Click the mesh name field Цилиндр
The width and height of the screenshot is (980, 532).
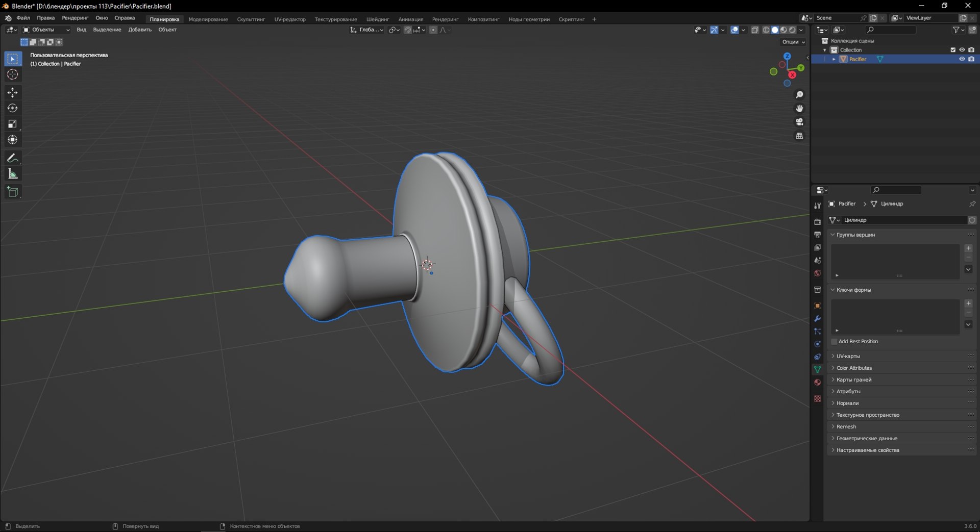click(904, 220)
